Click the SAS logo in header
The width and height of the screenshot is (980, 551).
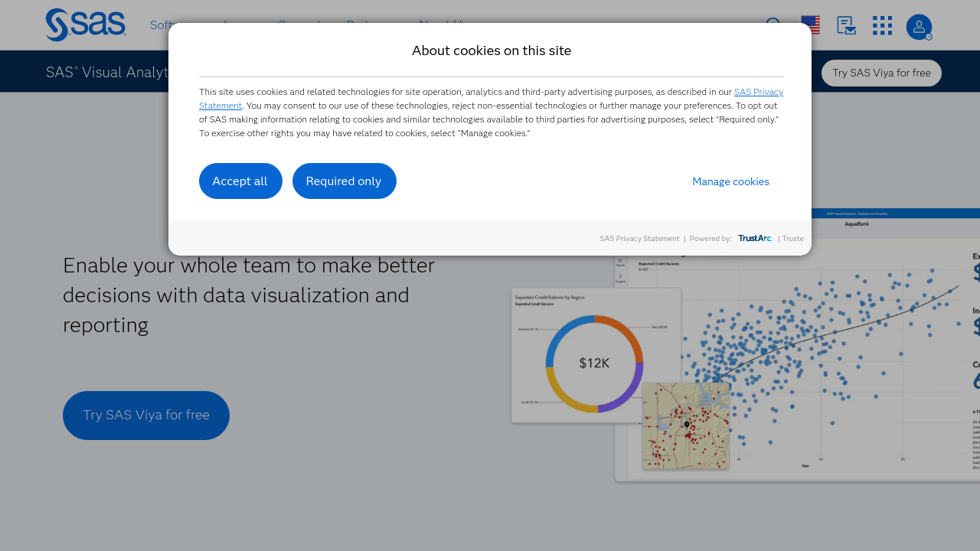click(x=85, y=25)
